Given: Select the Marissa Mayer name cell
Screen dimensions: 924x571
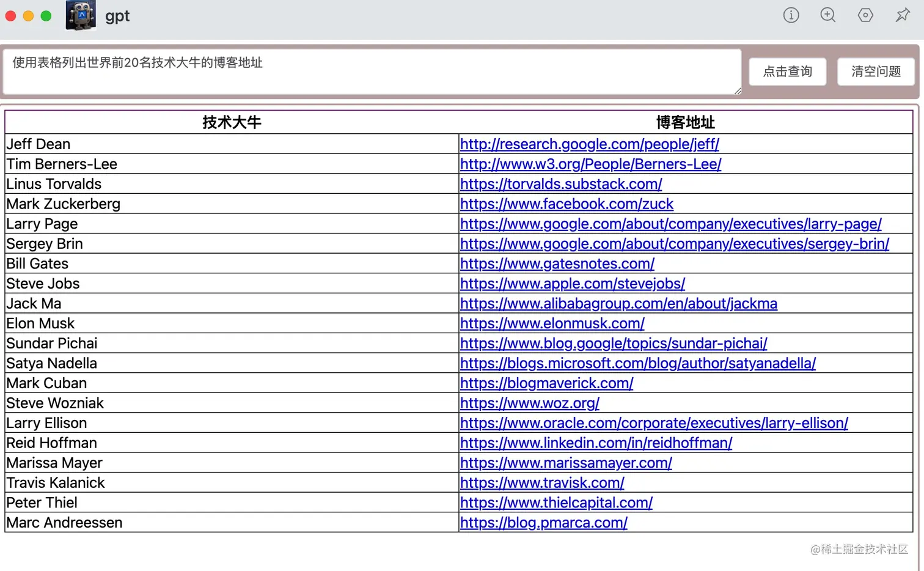Looking at the screenshot, I should pyautogui.click(x=232, y=463).
